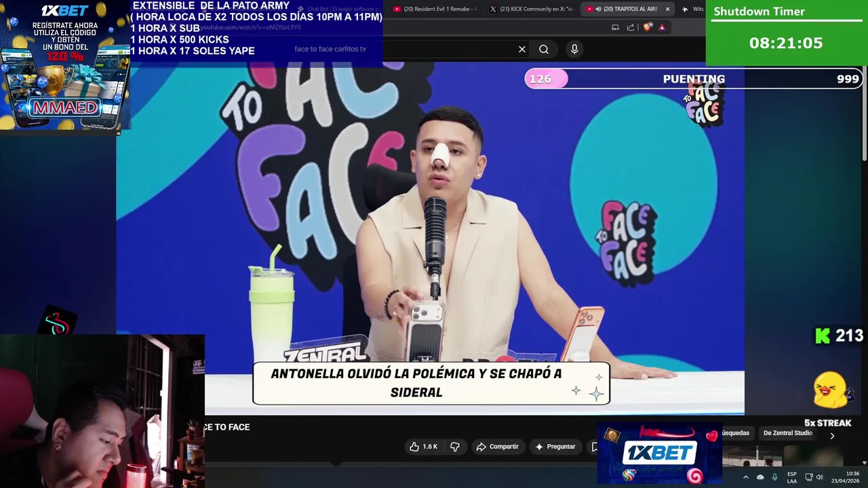Click the 1XBET ad near the taskbar
This screenshot has height=488, width=868.
(659, 453)
